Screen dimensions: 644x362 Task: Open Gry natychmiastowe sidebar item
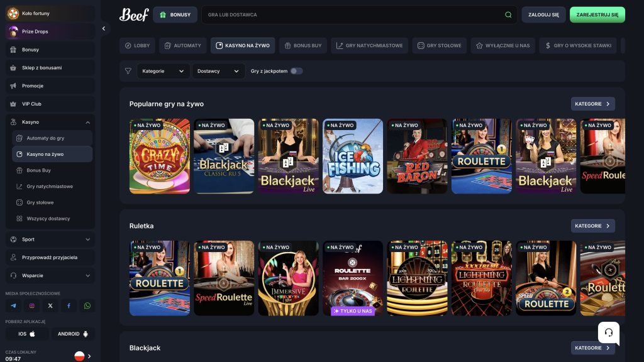tap(52, 186)
